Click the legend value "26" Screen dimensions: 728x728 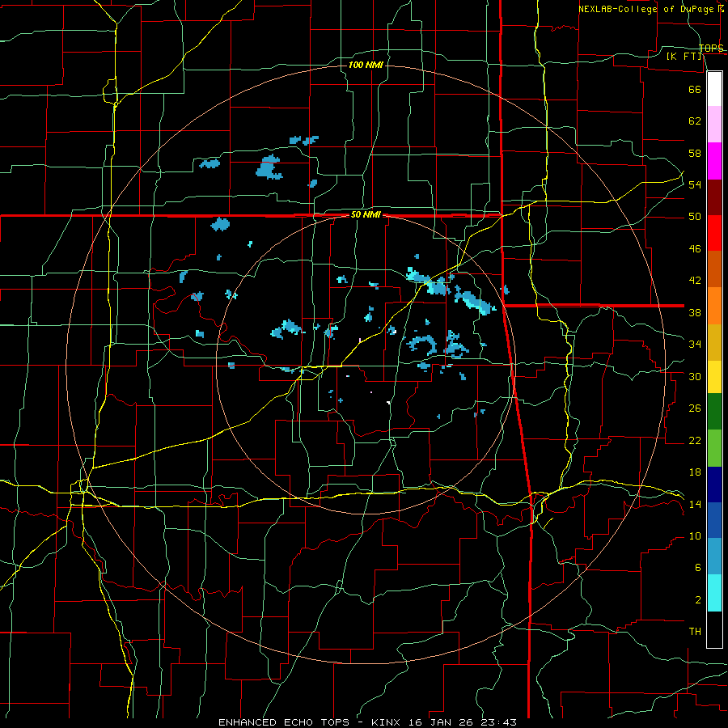(x=695, y=408)
